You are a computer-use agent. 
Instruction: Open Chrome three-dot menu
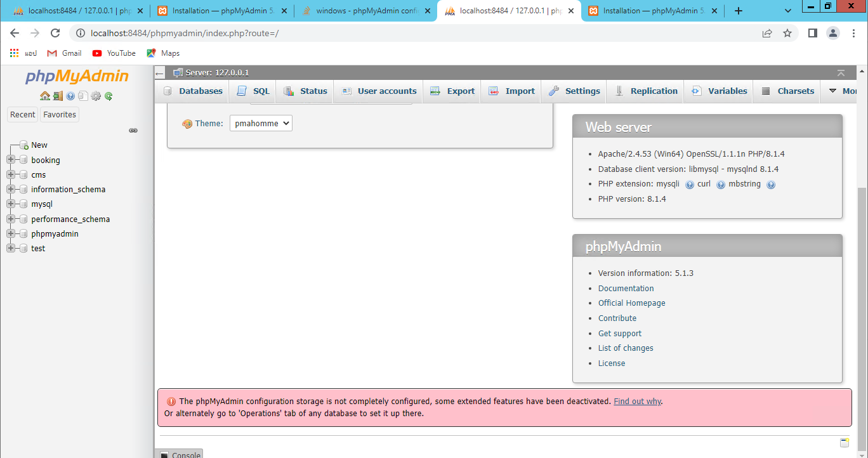pyautogui.click(x=853, y=33)
